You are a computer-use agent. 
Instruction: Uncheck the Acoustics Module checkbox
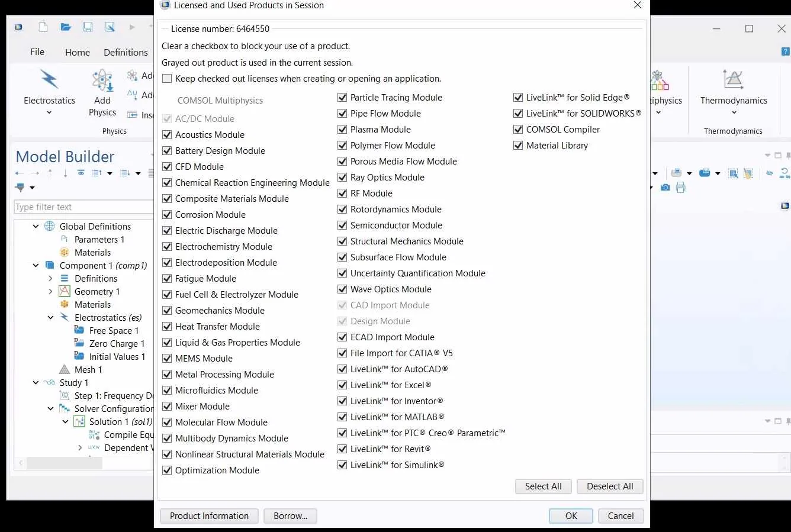coord(167,135)
